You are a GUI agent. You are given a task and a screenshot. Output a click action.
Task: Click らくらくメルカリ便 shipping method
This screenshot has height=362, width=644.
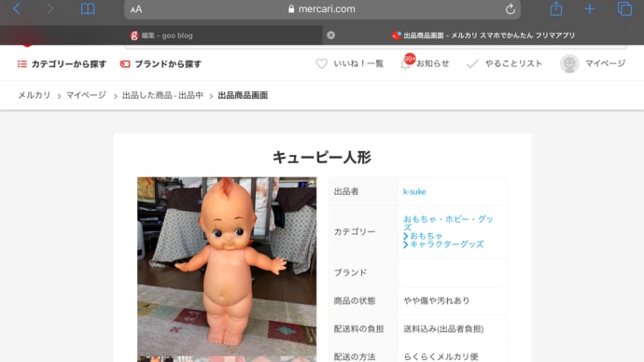(x=441, y=356)
